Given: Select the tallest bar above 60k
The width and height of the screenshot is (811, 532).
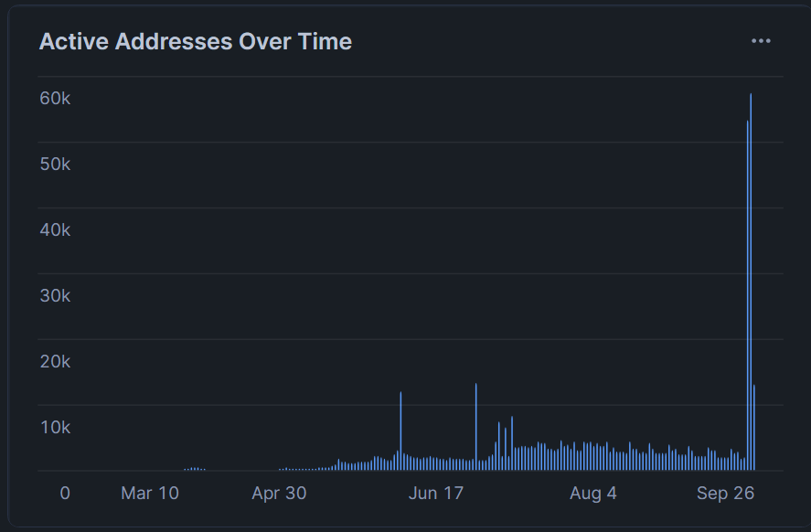Looking at the screenshot, I should pos(751,282).
